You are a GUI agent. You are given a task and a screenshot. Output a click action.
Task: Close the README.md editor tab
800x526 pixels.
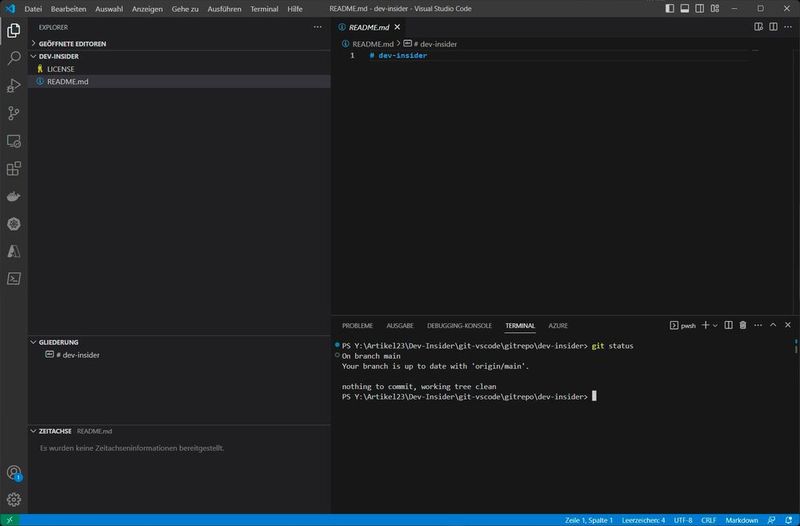[397, 27]
